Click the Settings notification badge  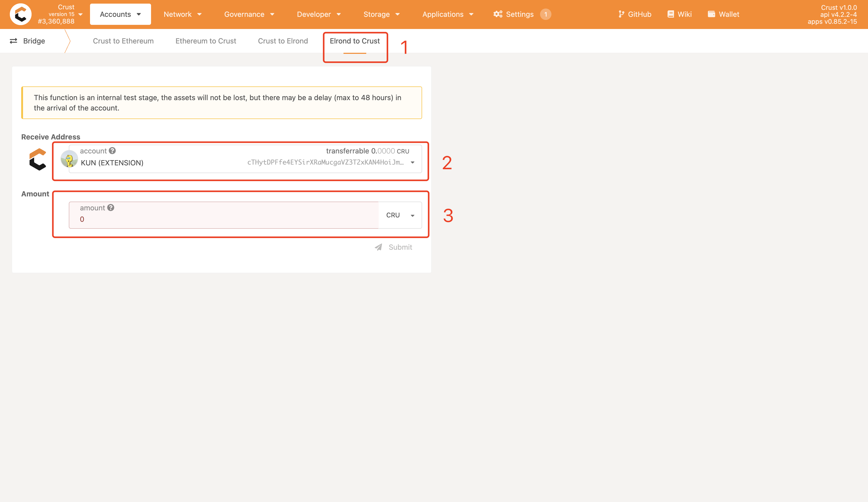pyautogui.click(x=545, y=14)
